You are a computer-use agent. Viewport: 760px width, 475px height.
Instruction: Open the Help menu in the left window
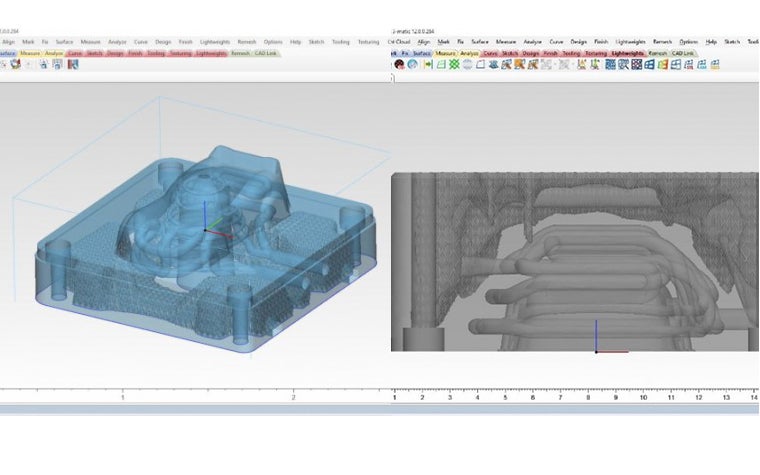click(295, 42)
